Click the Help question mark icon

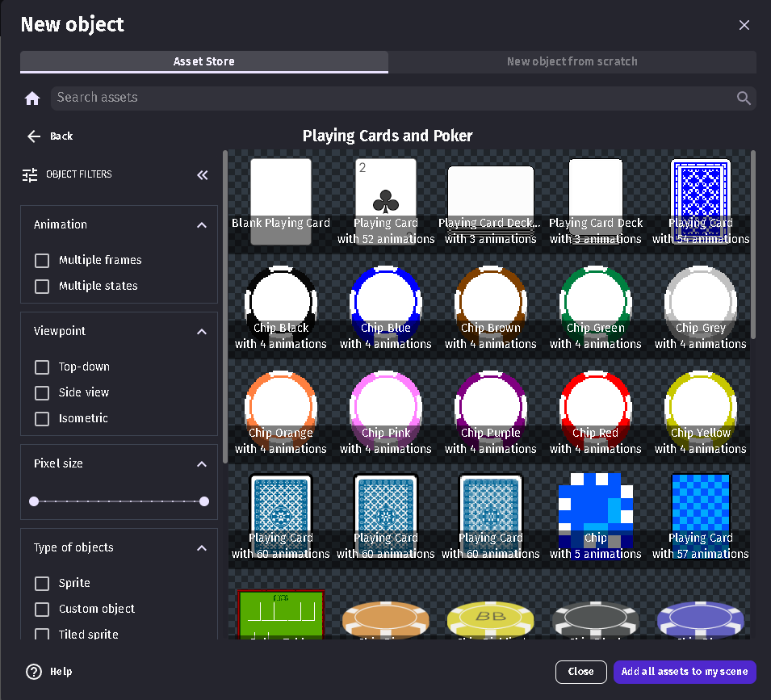pos(34,672)
